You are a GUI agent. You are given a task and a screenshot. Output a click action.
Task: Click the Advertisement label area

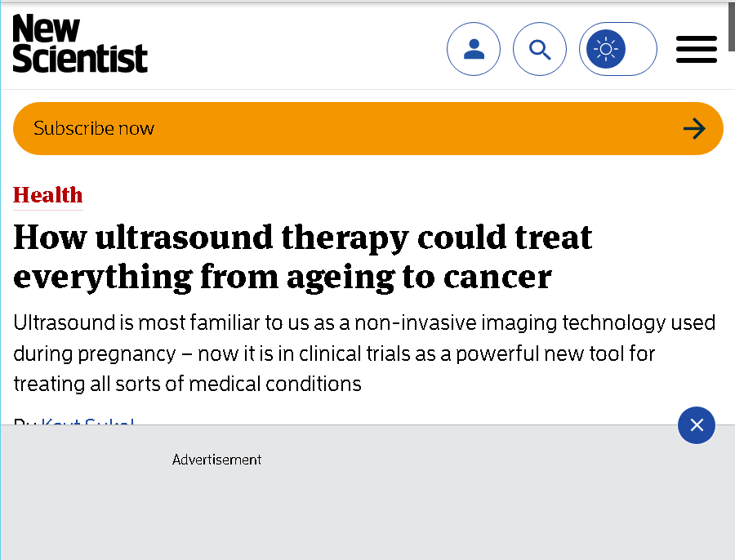tap(216, 460)
